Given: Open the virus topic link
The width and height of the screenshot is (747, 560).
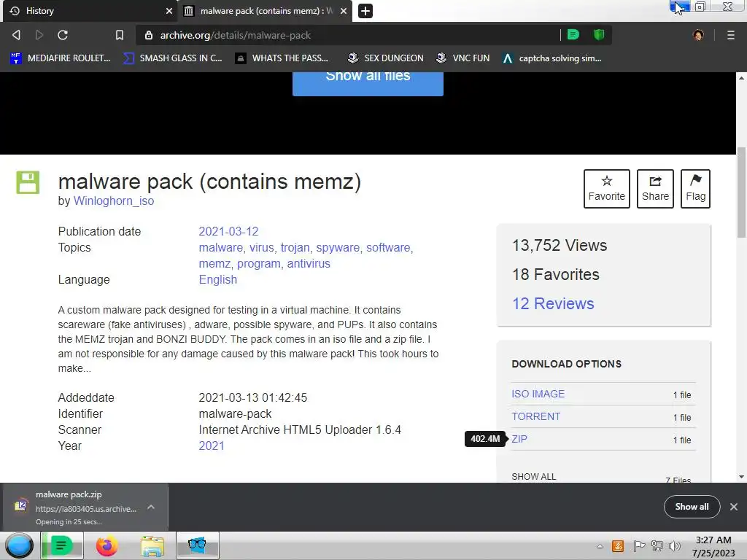Looking at the screenshot, I should (x=262, y=248).
